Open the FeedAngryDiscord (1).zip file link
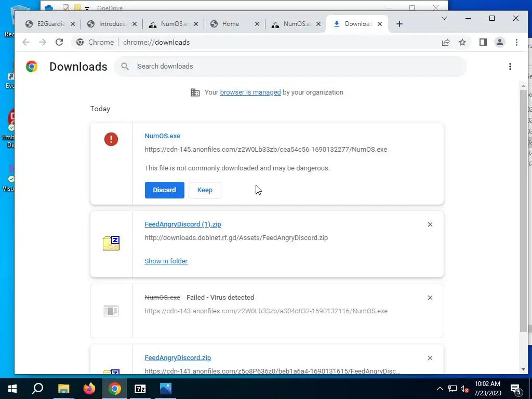The image size is (532, 399). (x=183, y=224)
